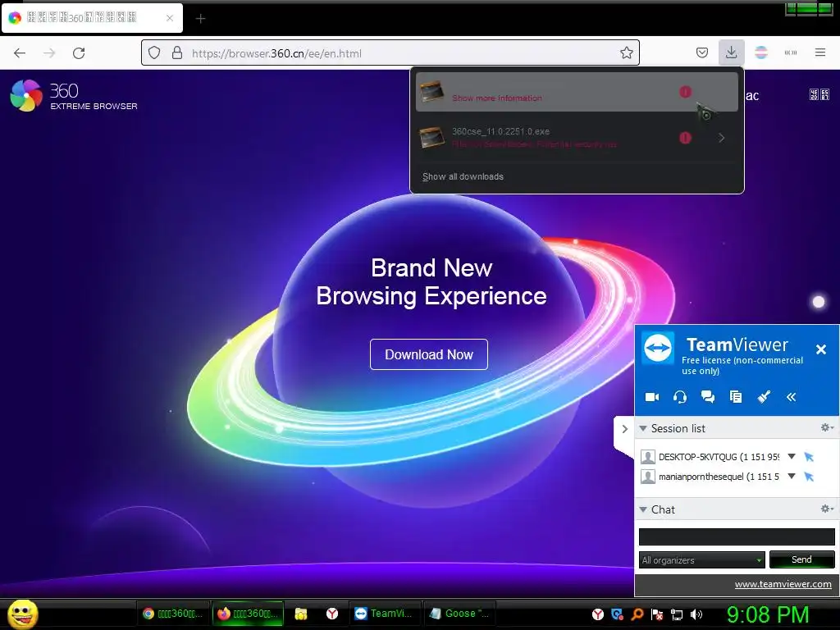This screenshot has height=630, width=840.
Task: Click the padlock site info icon
Action: click(x=177, y=53)
